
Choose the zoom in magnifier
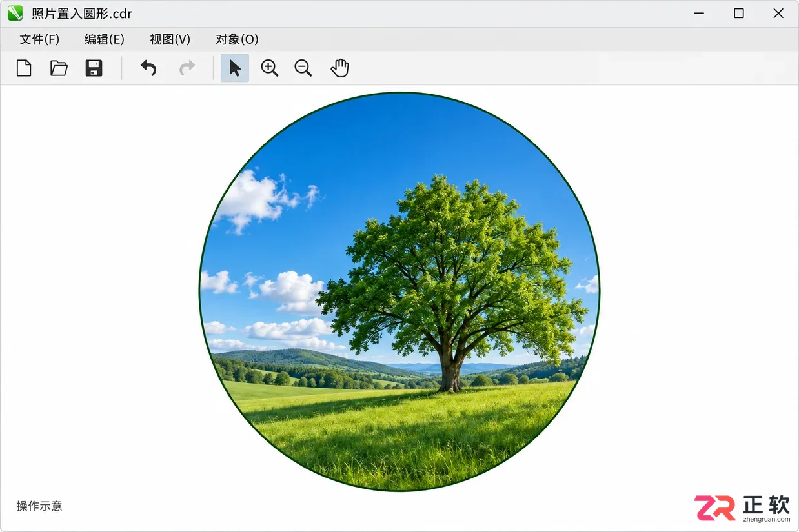pos(269,68)
